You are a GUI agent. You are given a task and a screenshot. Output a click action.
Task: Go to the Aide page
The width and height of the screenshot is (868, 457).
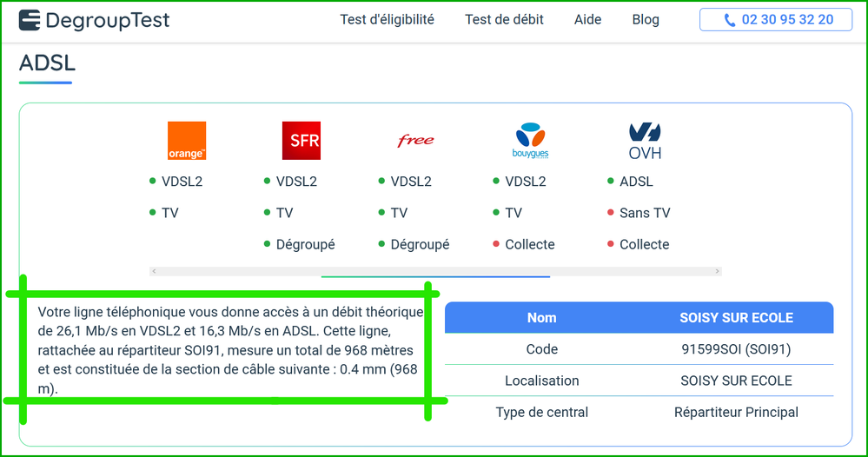587,19
